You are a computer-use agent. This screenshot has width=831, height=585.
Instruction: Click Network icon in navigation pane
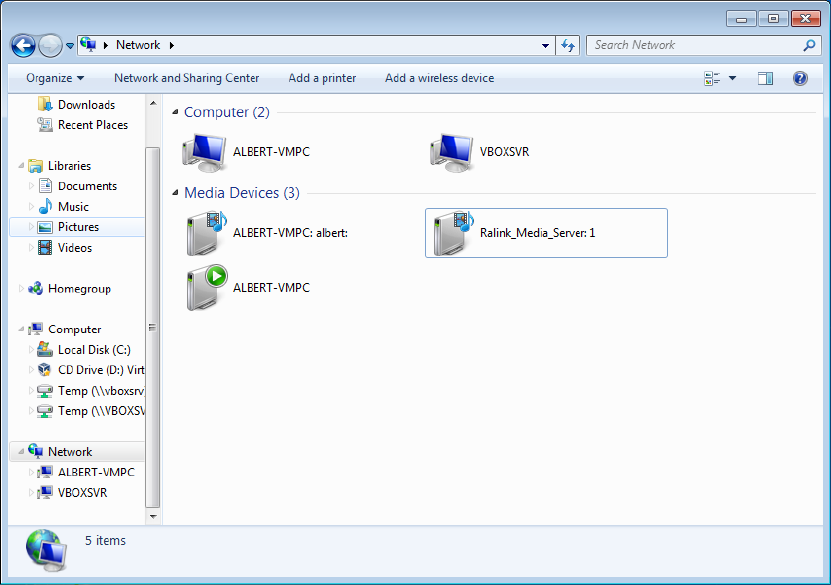(x=36, y=451)
